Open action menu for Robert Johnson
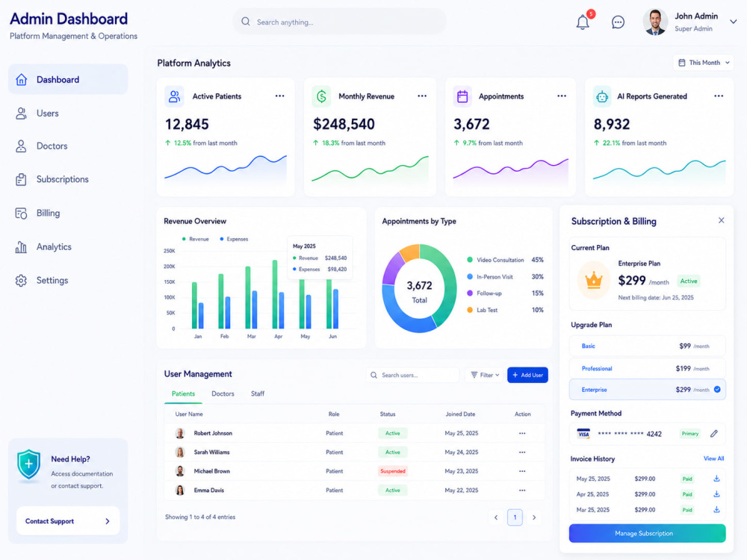Image resolution: width=747 pixels, height=560 pixels. click(522, 433)
